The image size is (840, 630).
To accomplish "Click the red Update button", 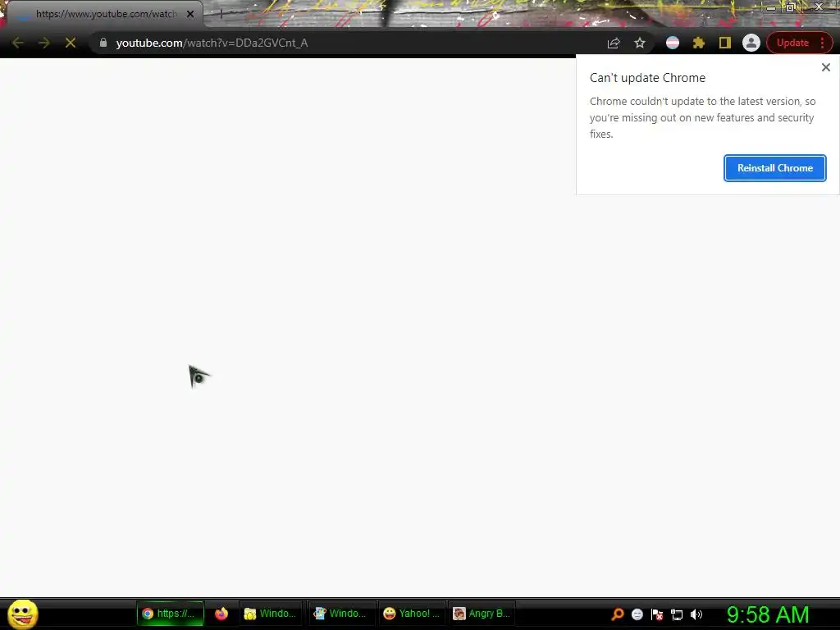I will (x=792, y=43).
